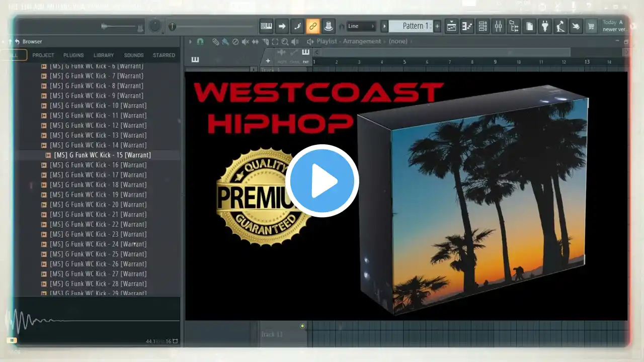The image size is (644, 362).
Task: Select the mute tool speaker icon
Action: coord(246,42)
